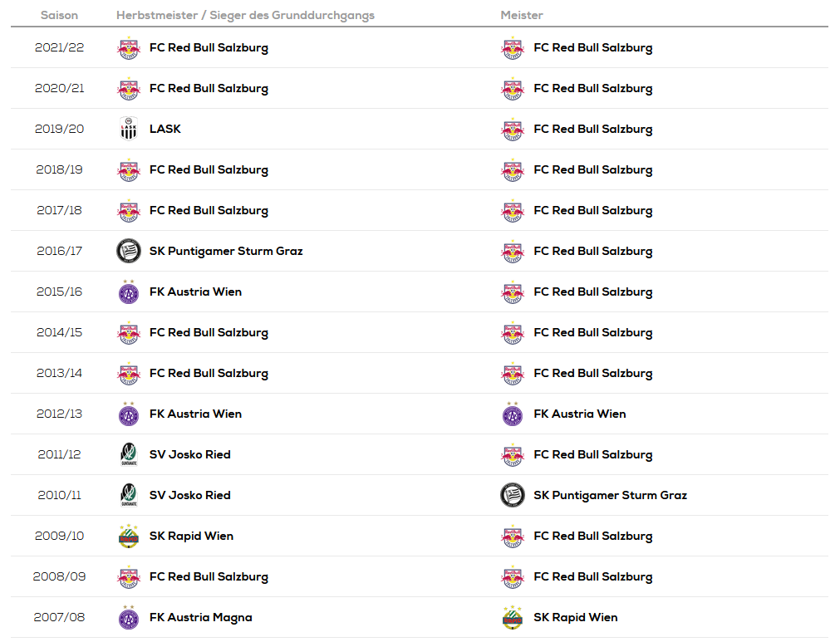Click the Herbstmeister / Sieger des Grunddurchgangs header
The height and width of the screenshot is (642, 840).
coord(245,16)
